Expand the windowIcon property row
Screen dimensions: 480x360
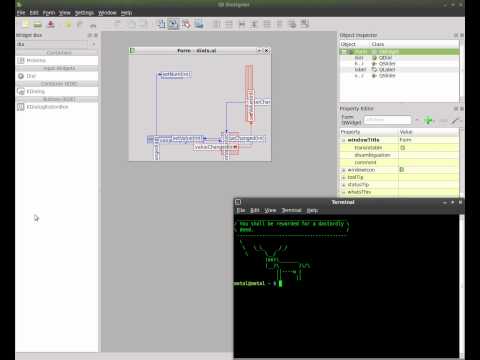pos(344,170)
